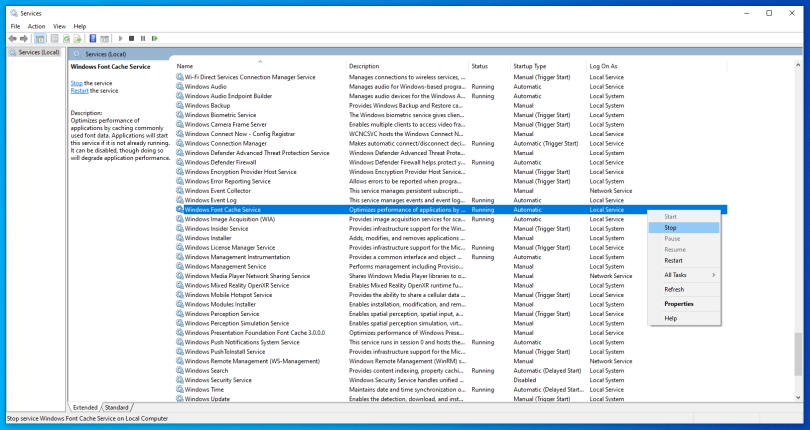Choose Stop in the context menu

670,227
